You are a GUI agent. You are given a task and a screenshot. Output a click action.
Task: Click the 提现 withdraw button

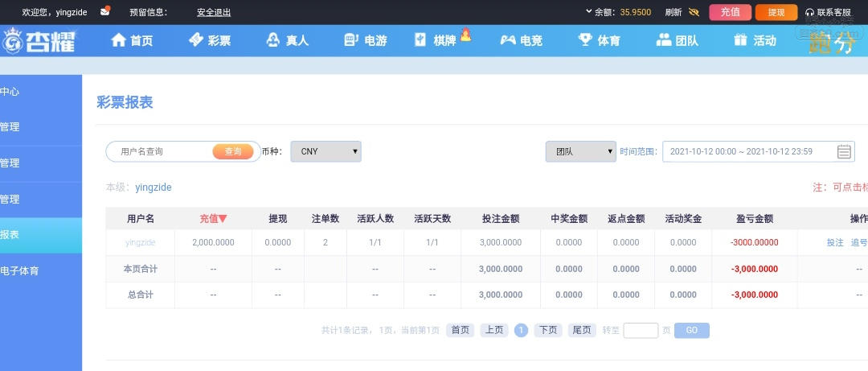pos(776,12)
